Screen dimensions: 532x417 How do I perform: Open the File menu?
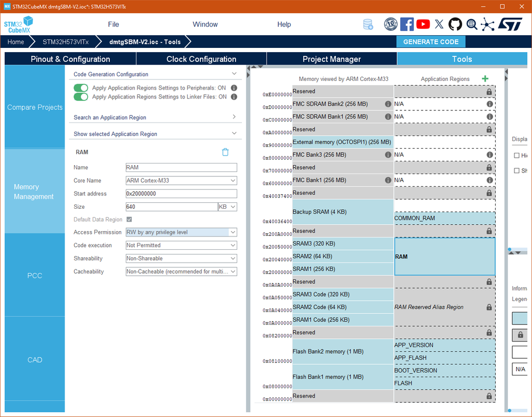pos(114,24)
